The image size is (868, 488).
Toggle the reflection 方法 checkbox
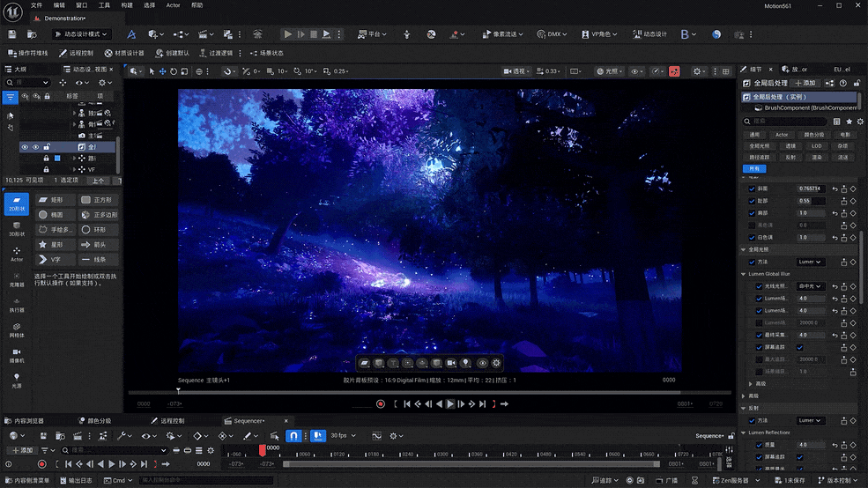click(x=752, y=420)
